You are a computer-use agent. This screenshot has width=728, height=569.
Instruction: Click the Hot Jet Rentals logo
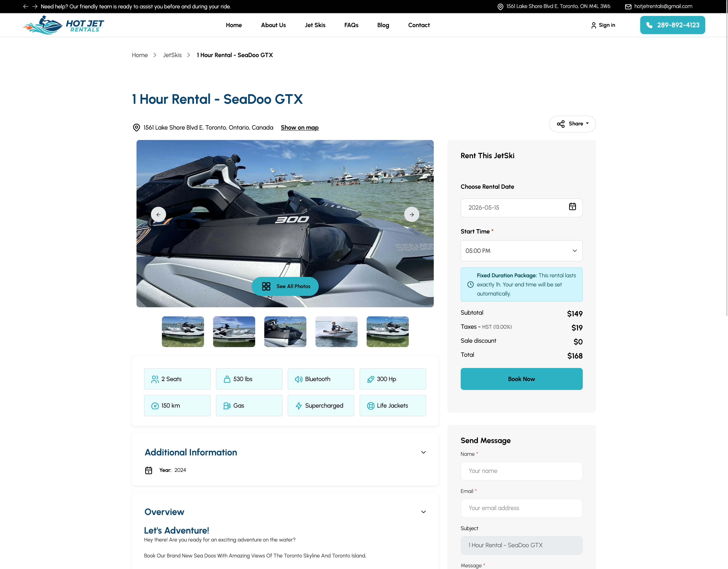[x=63, y=25]
